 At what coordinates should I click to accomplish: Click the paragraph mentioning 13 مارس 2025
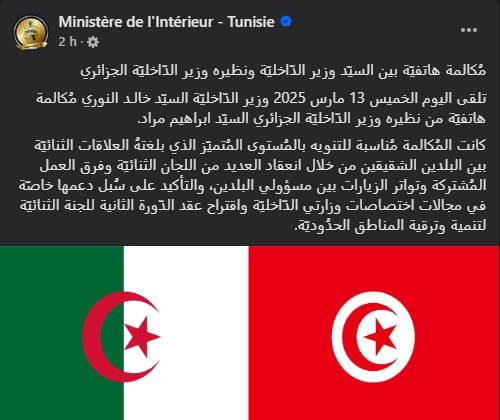tap(261, 108)
